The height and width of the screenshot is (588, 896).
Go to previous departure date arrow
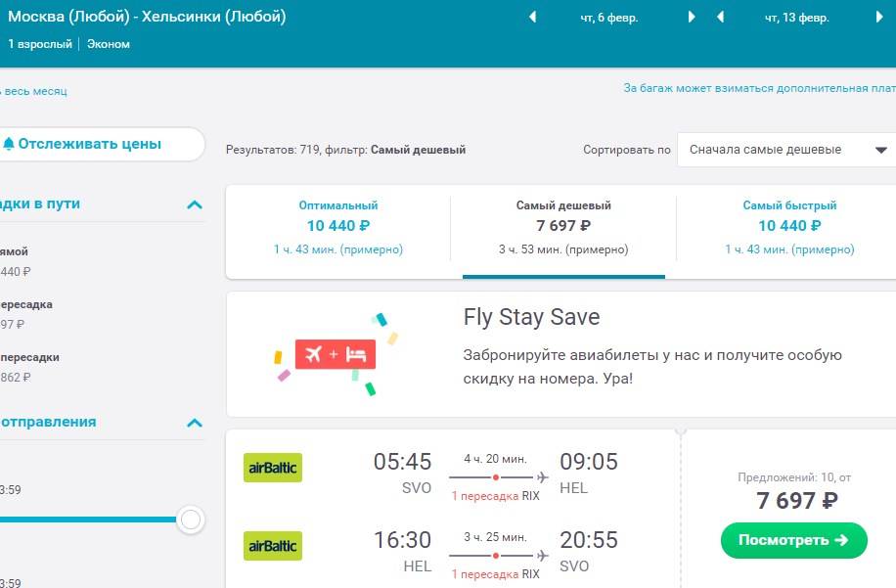point(532,18)
